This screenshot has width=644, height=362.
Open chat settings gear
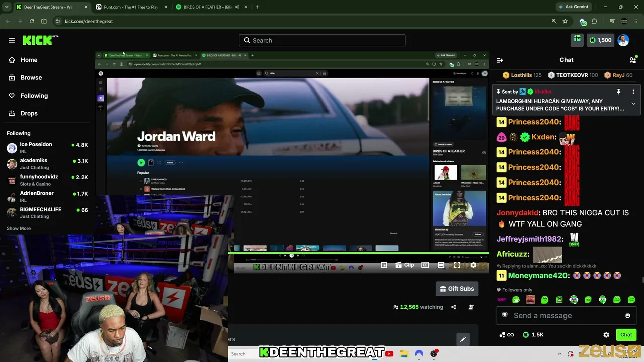[606, 335]
